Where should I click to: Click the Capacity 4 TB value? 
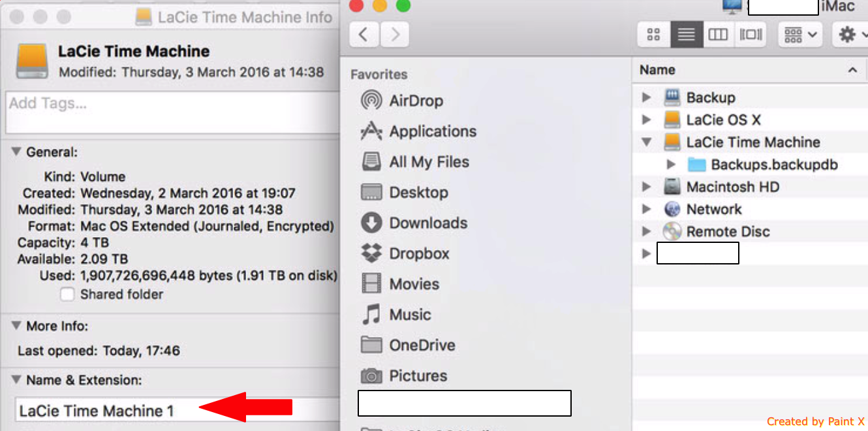[x=95, y=243]
